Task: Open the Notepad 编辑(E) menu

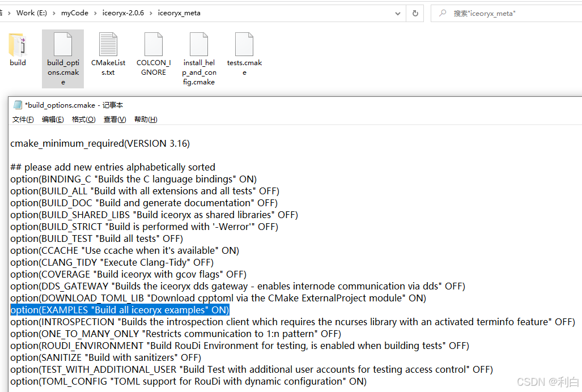Action: click(53, 120)
